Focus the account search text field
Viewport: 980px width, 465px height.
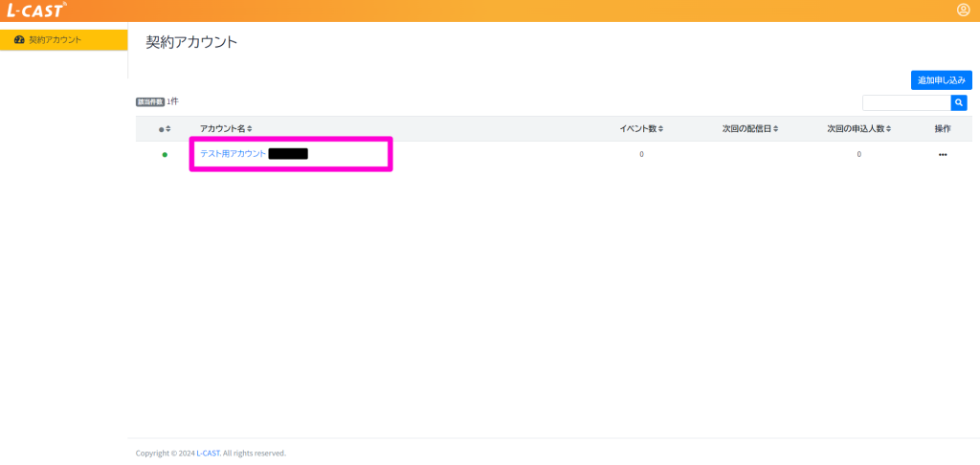point(905,102)
